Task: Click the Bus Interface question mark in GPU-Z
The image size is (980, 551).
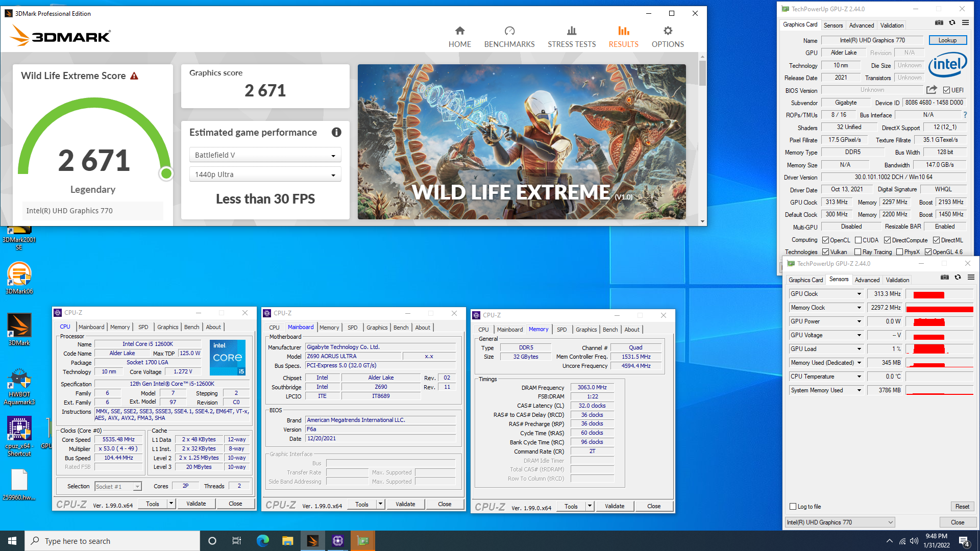Action: pos(965,115)
